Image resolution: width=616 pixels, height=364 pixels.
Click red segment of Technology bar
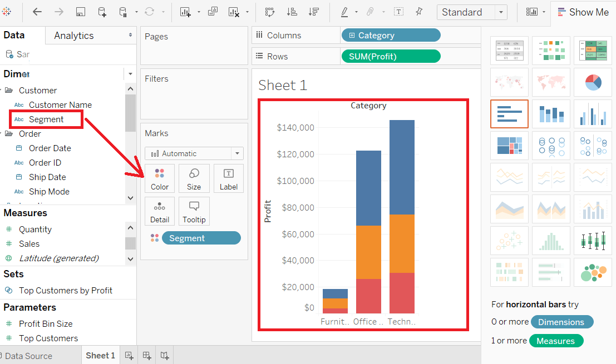click(402, 293)
